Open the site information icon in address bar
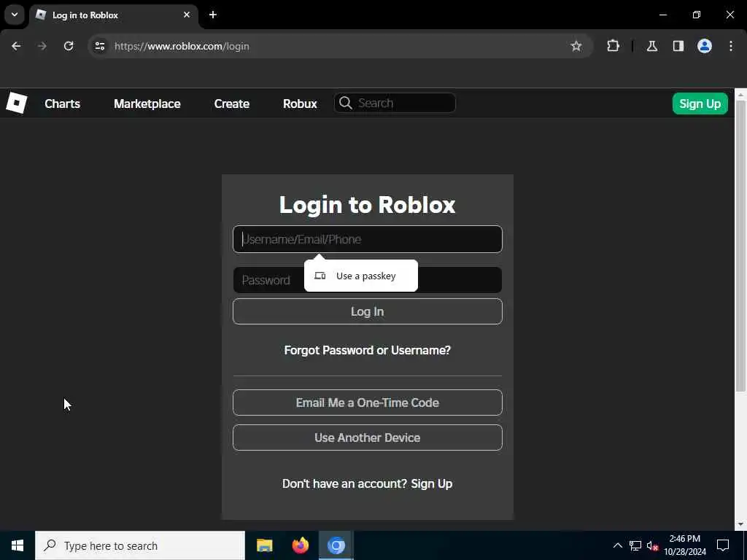747x560 pixels. point(99,46)
